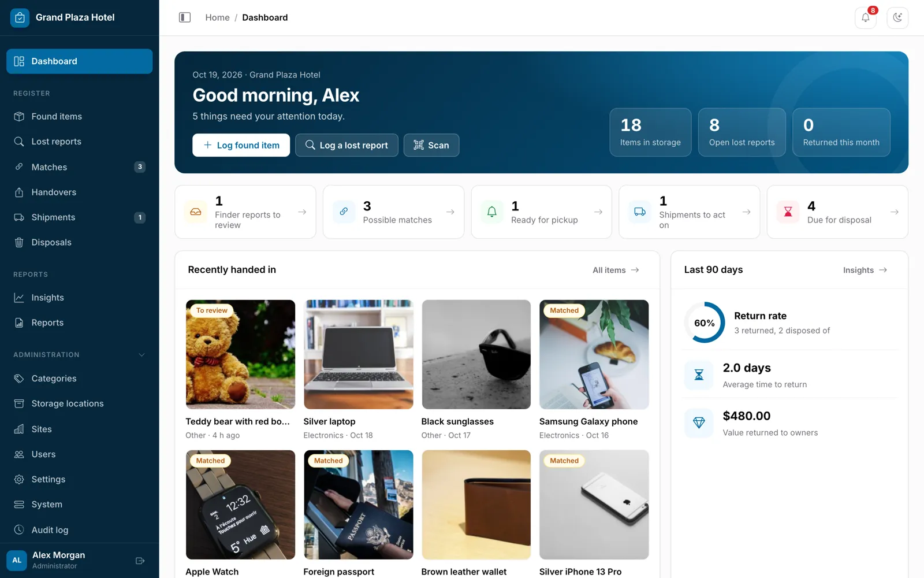Click the logout icon beside Alex Morgan

coord(140,561)
